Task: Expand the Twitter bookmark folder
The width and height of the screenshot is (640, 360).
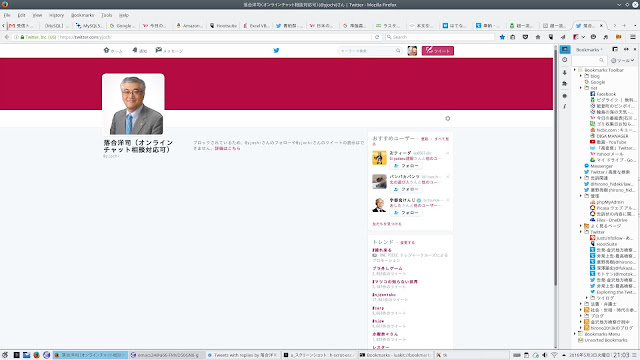Action: point(581,232)
